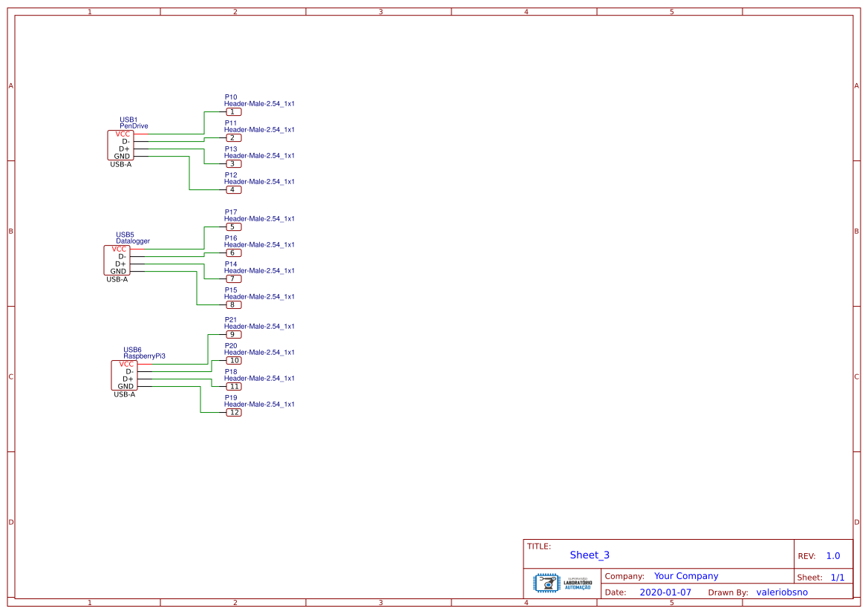868x614 pixels.
Task: Click header pin 4 of P12
Action: [233, 190]
